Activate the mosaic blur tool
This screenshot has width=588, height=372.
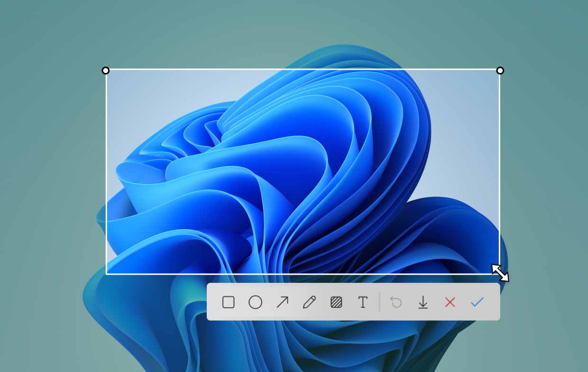336,302
